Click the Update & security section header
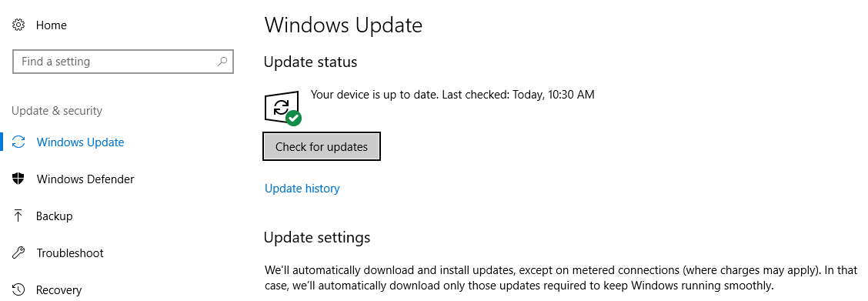Image resolution: width=868 pixels, height=301 pixels. 57,111
